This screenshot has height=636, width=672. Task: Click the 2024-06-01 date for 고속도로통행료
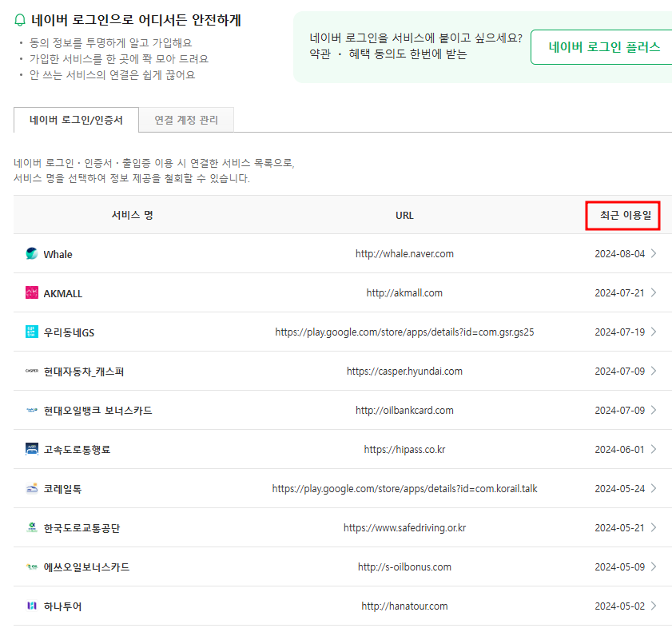[x=620, y=450]
